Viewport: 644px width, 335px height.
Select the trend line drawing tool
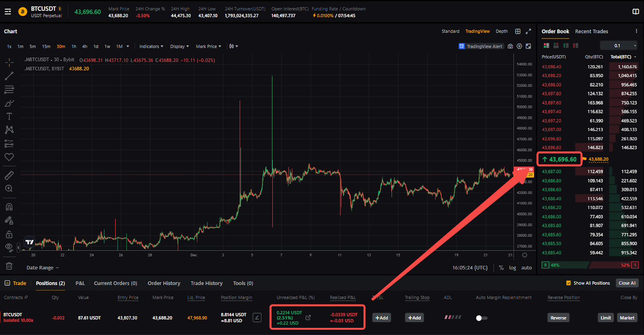9,76
